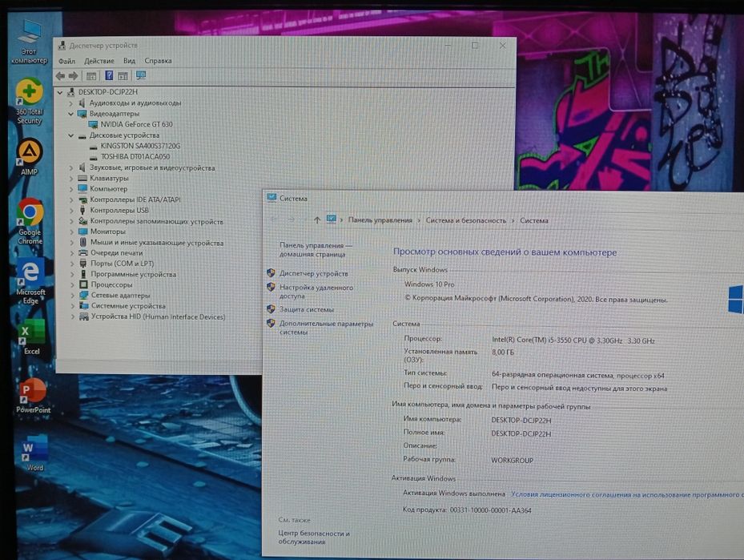Open Google Chrome desktop shortcut

point(30,221)
